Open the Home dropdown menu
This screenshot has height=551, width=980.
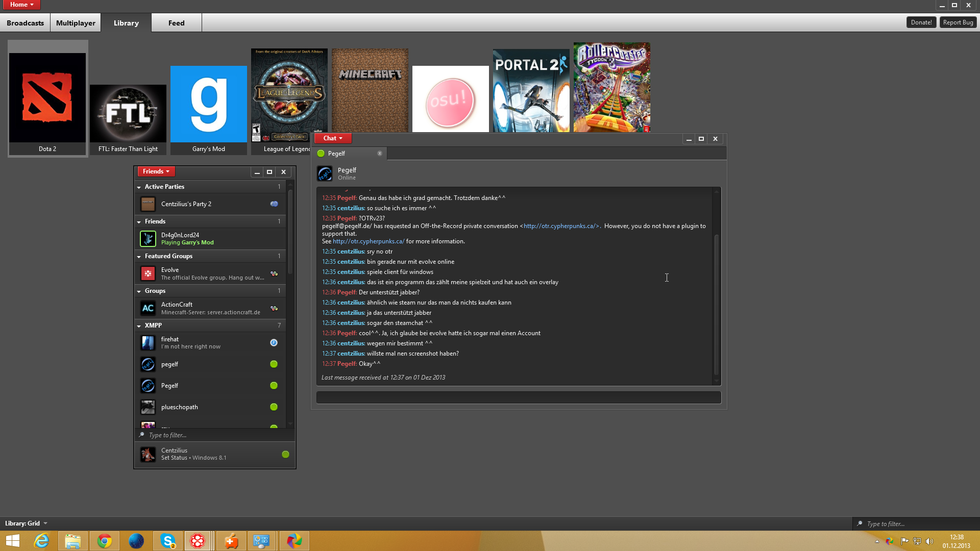tap(22, 5)
